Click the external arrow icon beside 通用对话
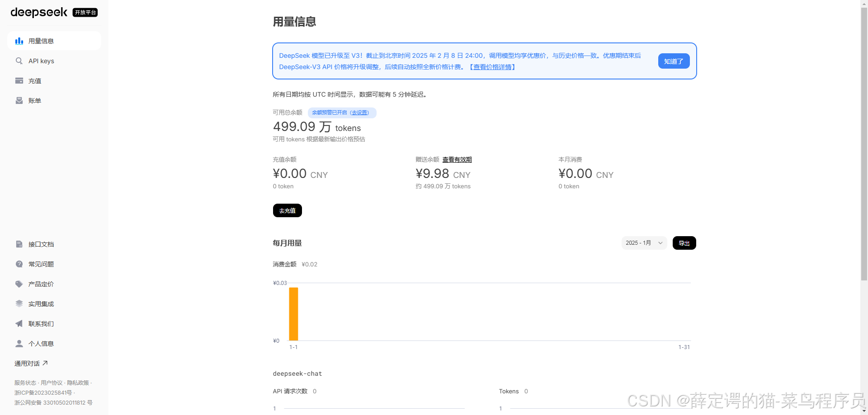The height and width of the screenshot is (415, 868). point(45,363)
